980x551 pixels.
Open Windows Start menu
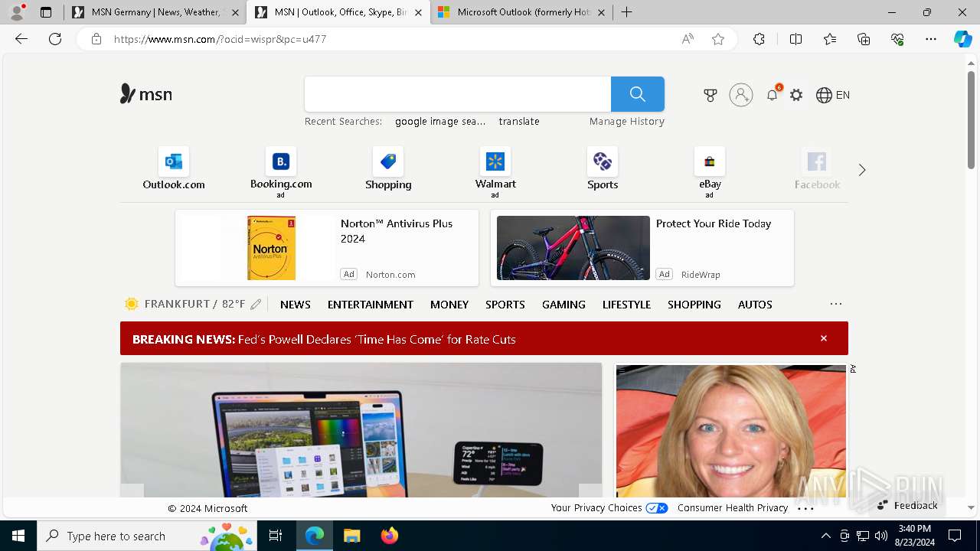(18, 536)
